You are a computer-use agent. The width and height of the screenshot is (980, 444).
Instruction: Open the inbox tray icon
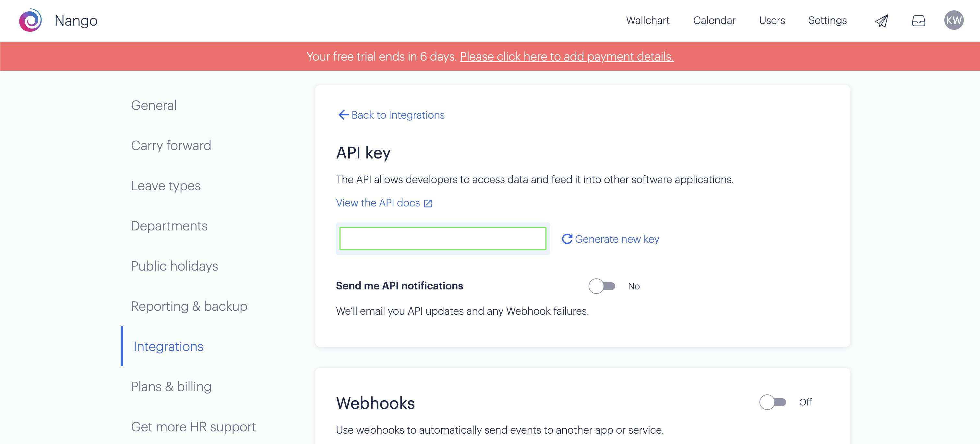click(918, 20)
